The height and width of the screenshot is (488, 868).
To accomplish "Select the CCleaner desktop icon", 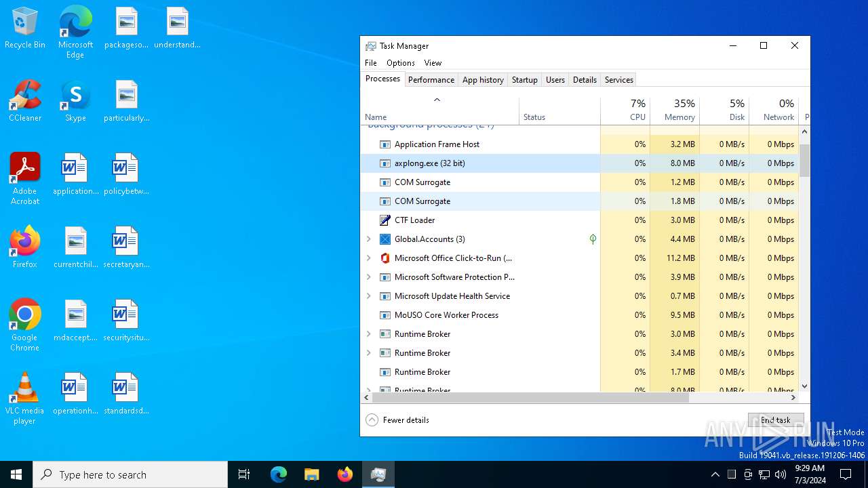I will click(x=25, y=101).
